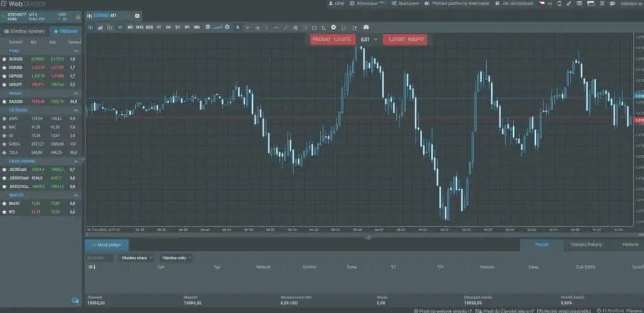Select the EURUSD row in symbol list
Screen dimensions: 644x313
(41, 68)
